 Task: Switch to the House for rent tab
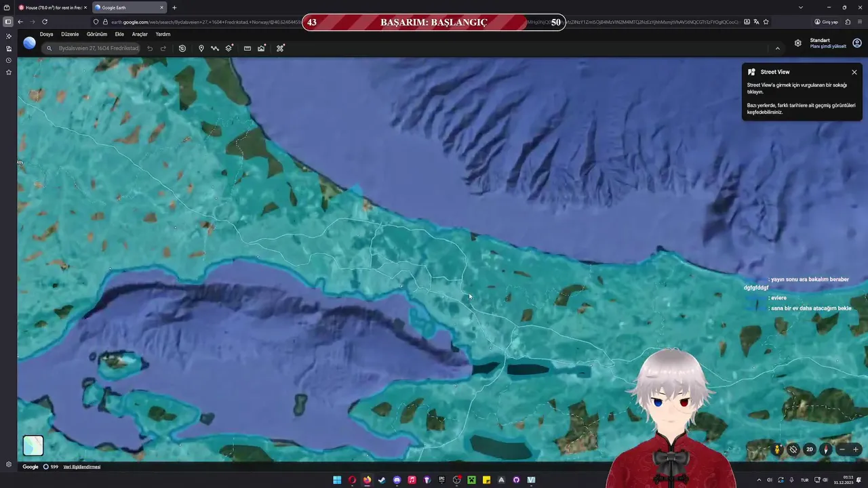click(x=52, y=7)
